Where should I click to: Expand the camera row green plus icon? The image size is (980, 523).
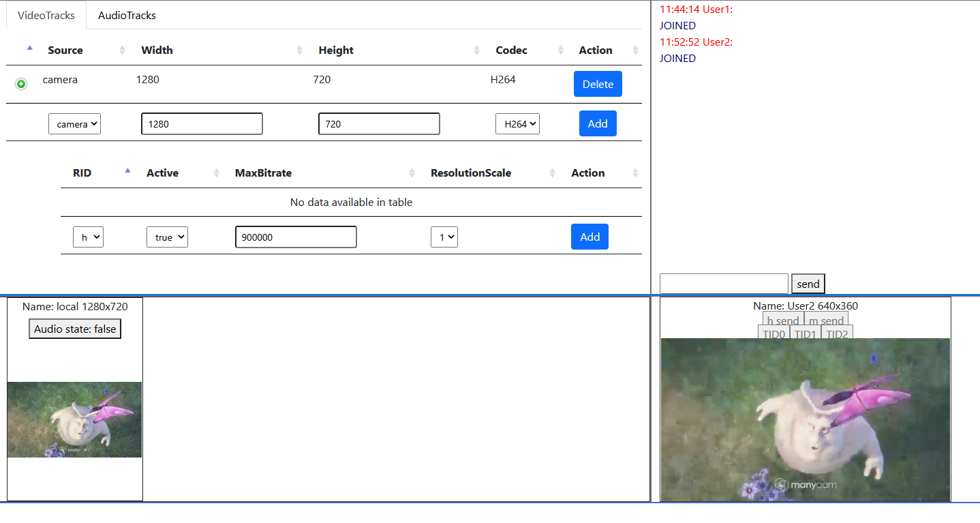21,84
